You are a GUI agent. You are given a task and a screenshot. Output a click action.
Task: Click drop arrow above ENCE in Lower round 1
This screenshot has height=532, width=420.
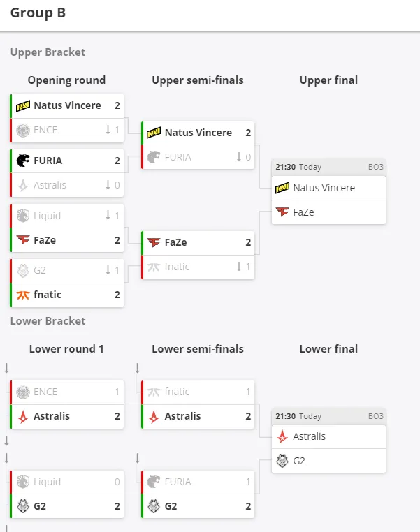tap(6, 368)
